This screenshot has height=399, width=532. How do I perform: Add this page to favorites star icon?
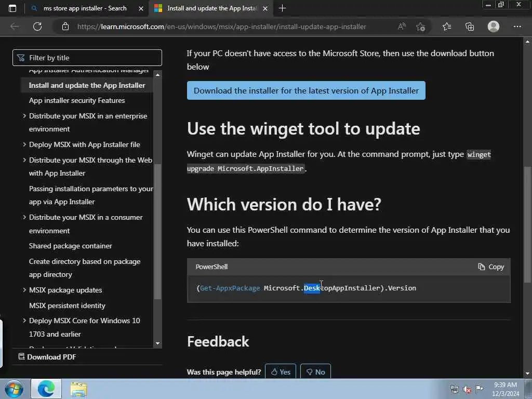421,26
